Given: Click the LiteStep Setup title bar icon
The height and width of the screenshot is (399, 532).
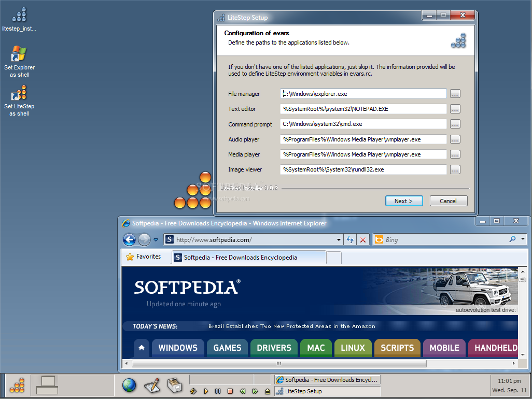Looking at the screenshot, I should coord(221,18).
